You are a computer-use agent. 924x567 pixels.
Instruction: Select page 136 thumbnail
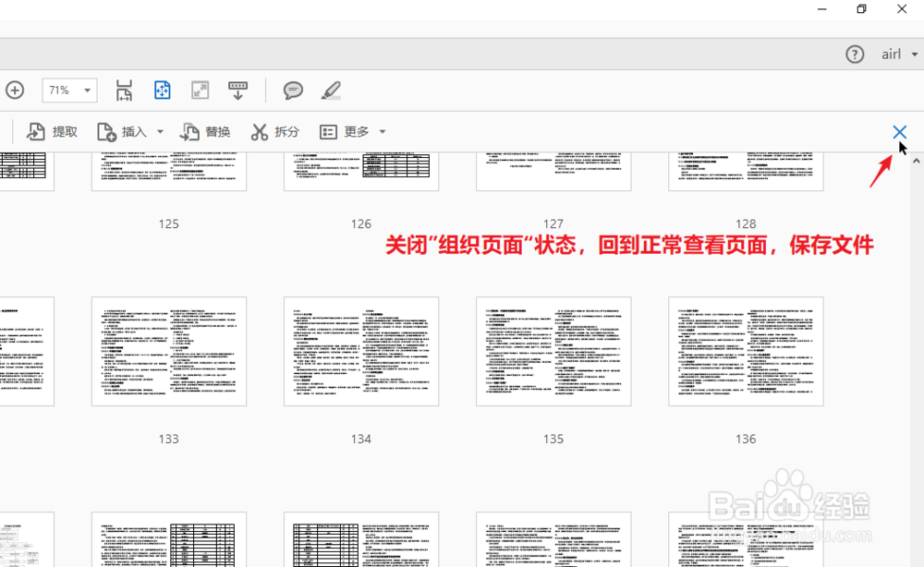coord(746,352)
